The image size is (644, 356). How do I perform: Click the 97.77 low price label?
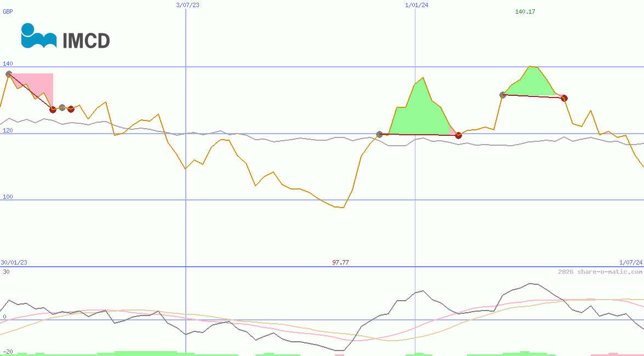pyautogui.click(x=340, y=262)
